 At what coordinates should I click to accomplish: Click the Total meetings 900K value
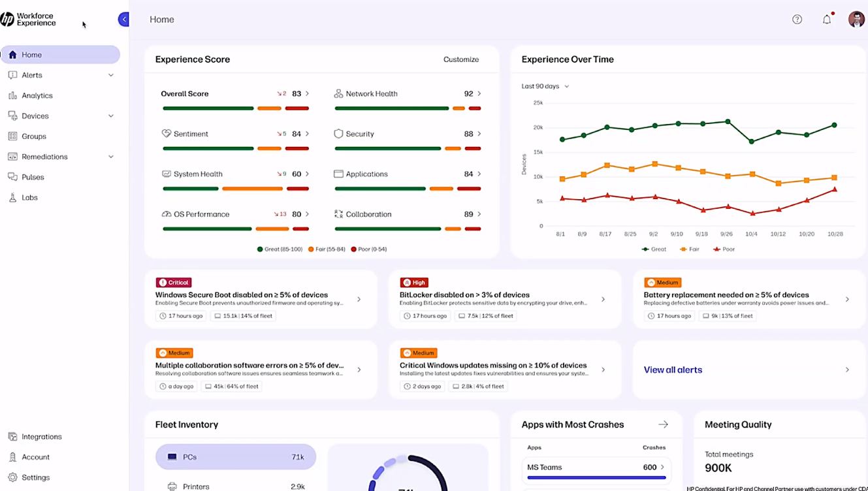[718, 468]
